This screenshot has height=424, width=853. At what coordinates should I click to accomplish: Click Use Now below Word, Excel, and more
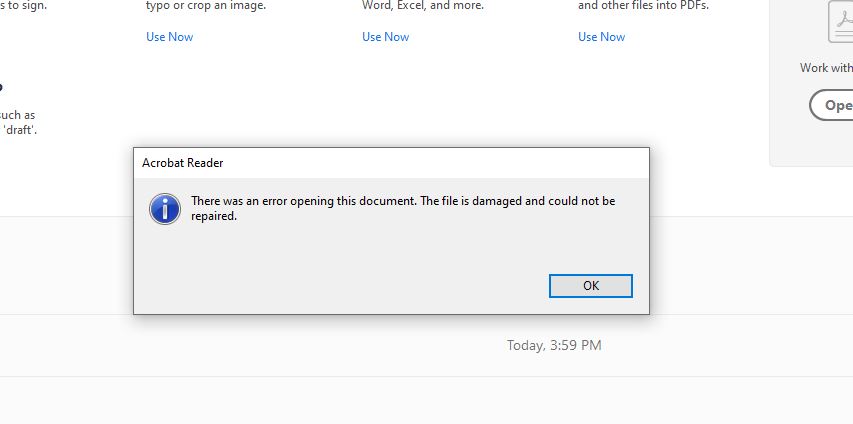[x=385, y=37]
